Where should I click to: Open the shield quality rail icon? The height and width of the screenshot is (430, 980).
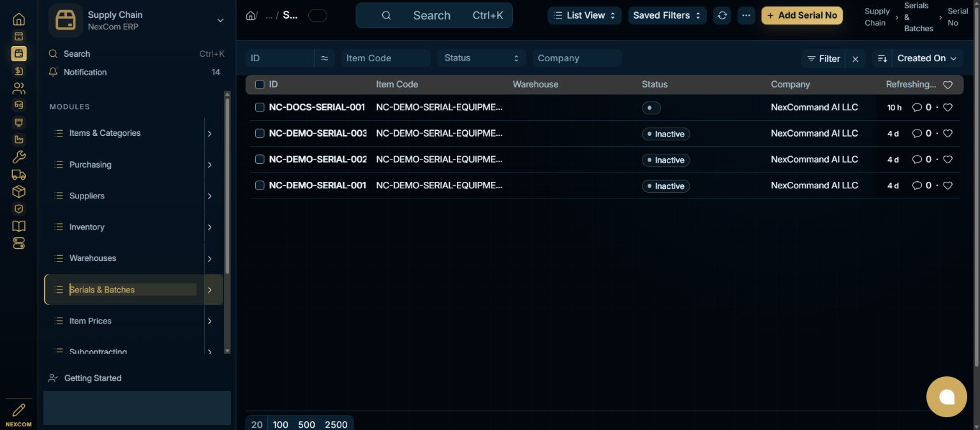pos(19,209)
